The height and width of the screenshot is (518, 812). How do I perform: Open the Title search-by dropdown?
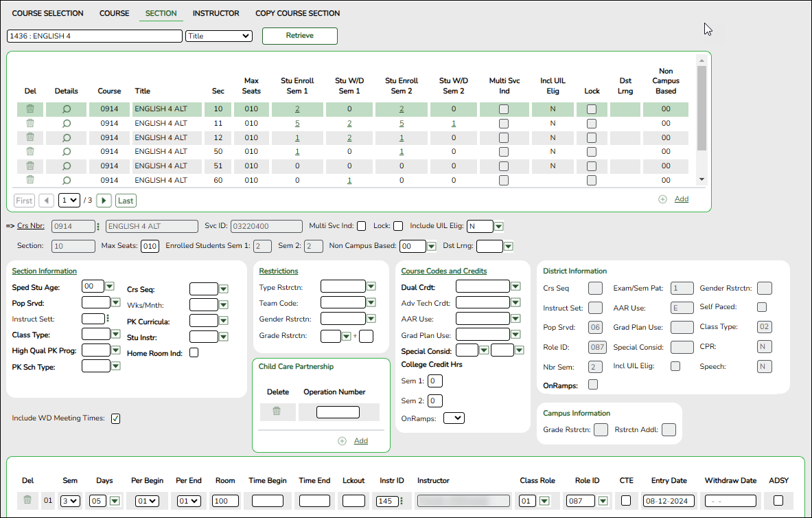click(218, 36)
